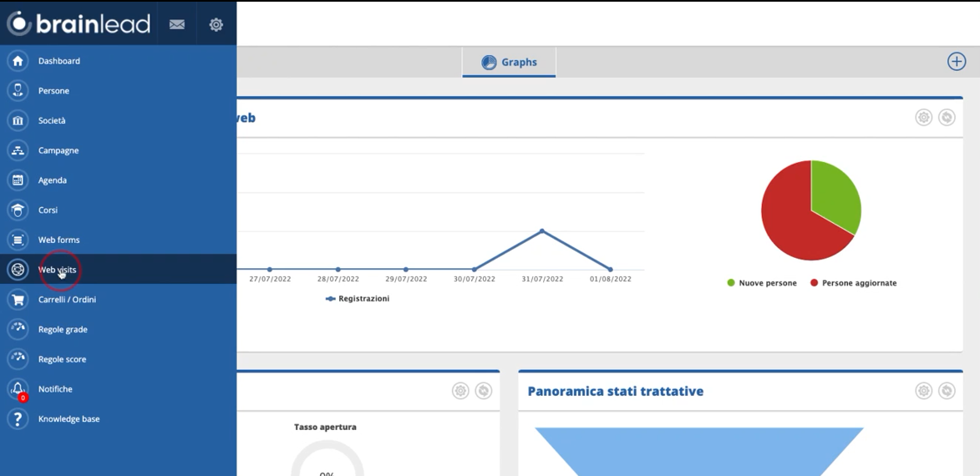Open Agenda from the sidebar

53,180
